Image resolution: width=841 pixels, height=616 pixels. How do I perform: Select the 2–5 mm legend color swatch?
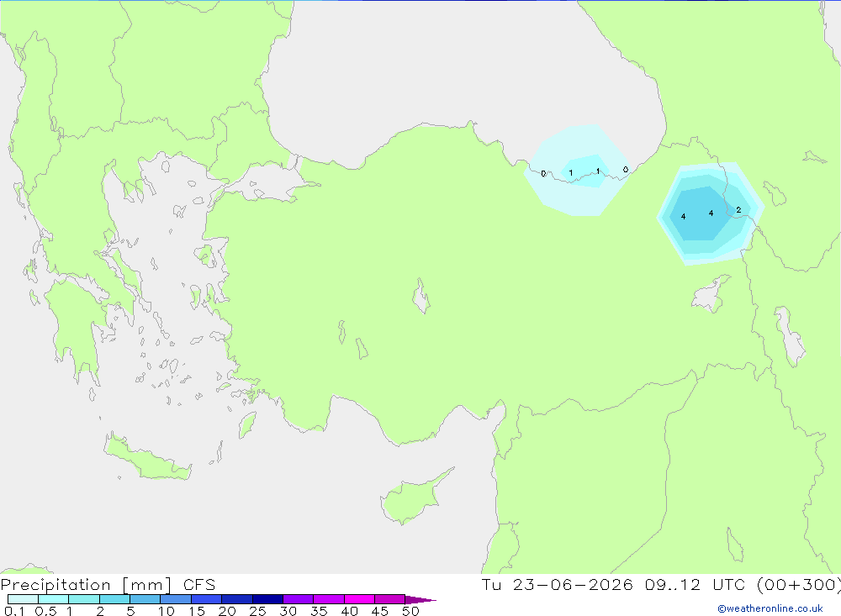tap(114, 599)
